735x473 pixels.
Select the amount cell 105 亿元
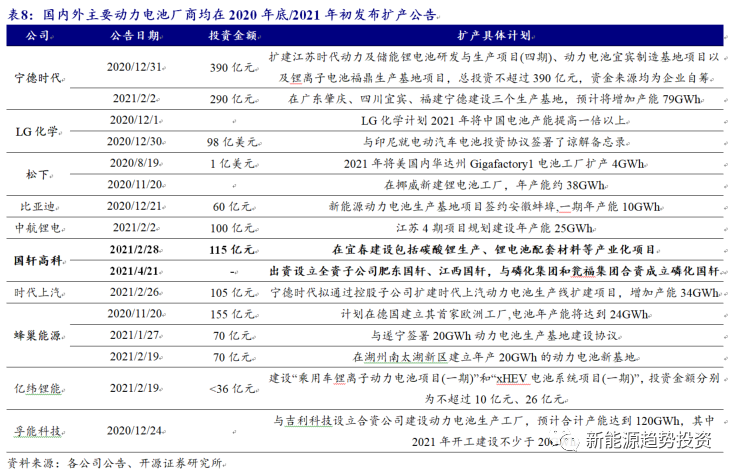(232, 293)
